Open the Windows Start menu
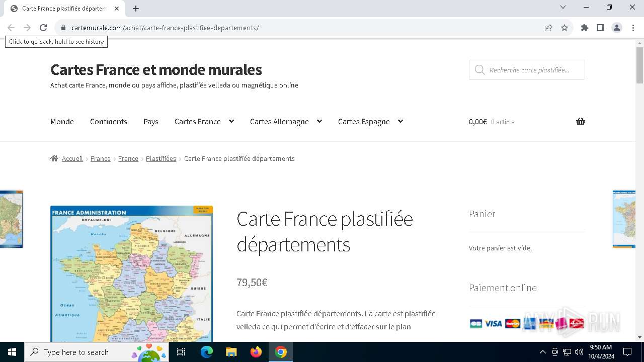This screenshot has width=644, height=362. point(12,352)
